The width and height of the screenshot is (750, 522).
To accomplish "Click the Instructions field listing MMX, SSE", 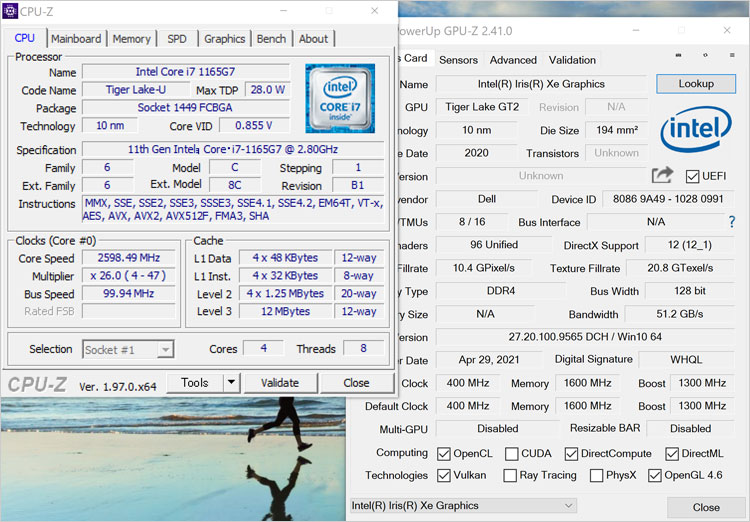I will pyautogui.click(x=233, y=210).
